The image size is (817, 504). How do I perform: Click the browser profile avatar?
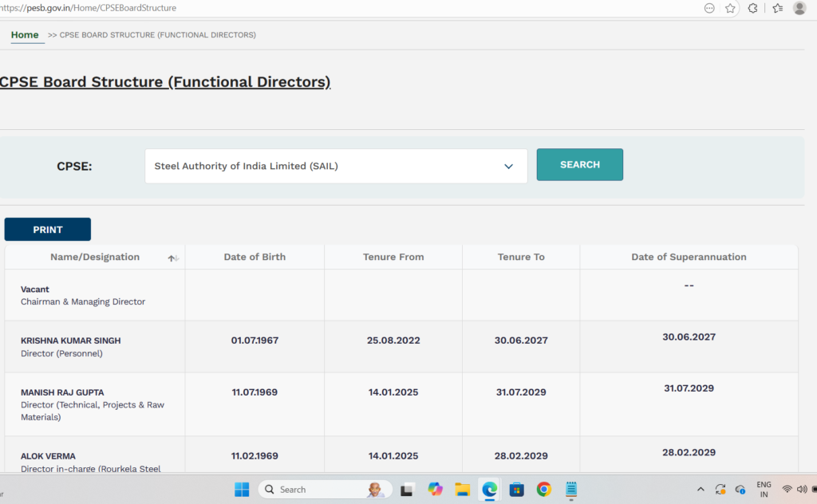tap(799, 8)
